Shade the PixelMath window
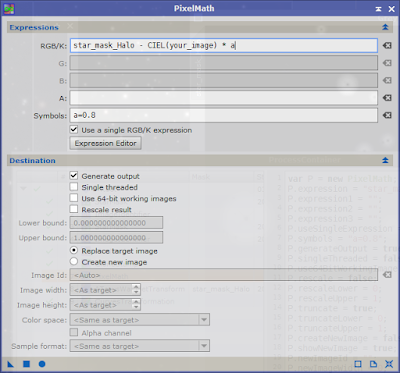The height and width of the screenshot is (373, 400). tap(378, 9)
